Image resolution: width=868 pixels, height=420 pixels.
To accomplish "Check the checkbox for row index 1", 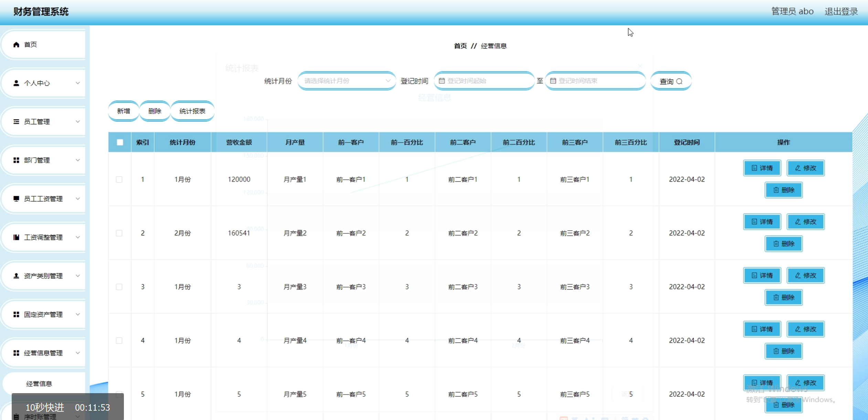I will coord(119,180).
